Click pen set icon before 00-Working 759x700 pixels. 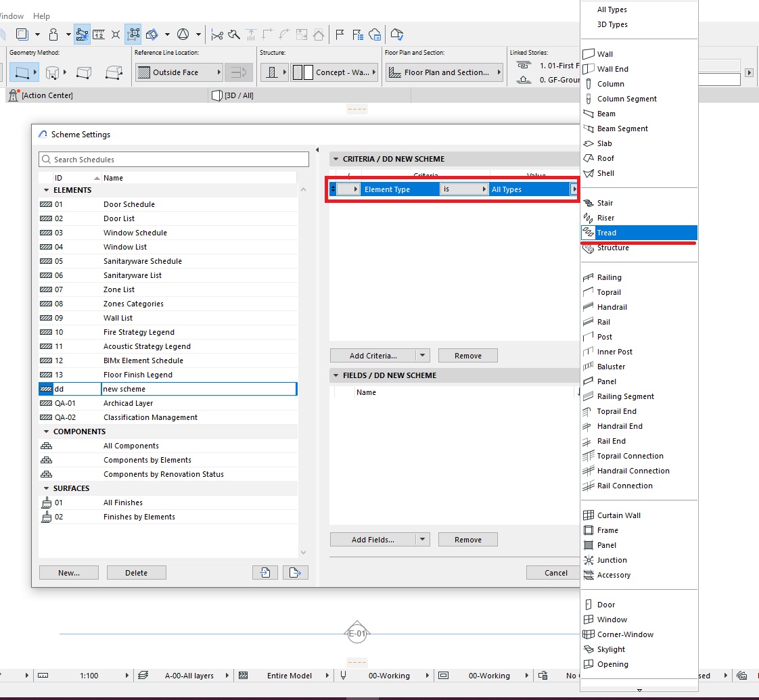pyautogui.click(x=343, y=675)
